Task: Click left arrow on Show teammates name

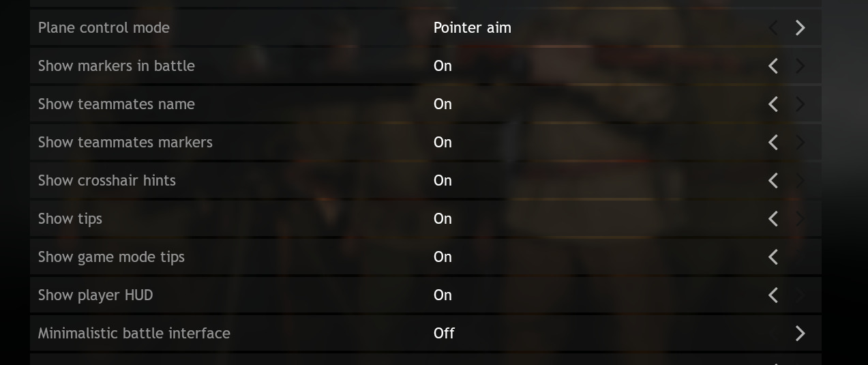Action: 773,104
